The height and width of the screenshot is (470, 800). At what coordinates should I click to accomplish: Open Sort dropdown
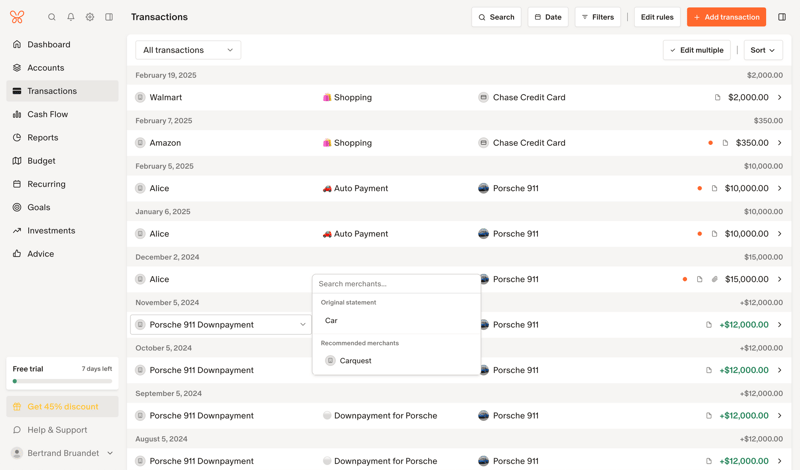[x=763, y=50]
